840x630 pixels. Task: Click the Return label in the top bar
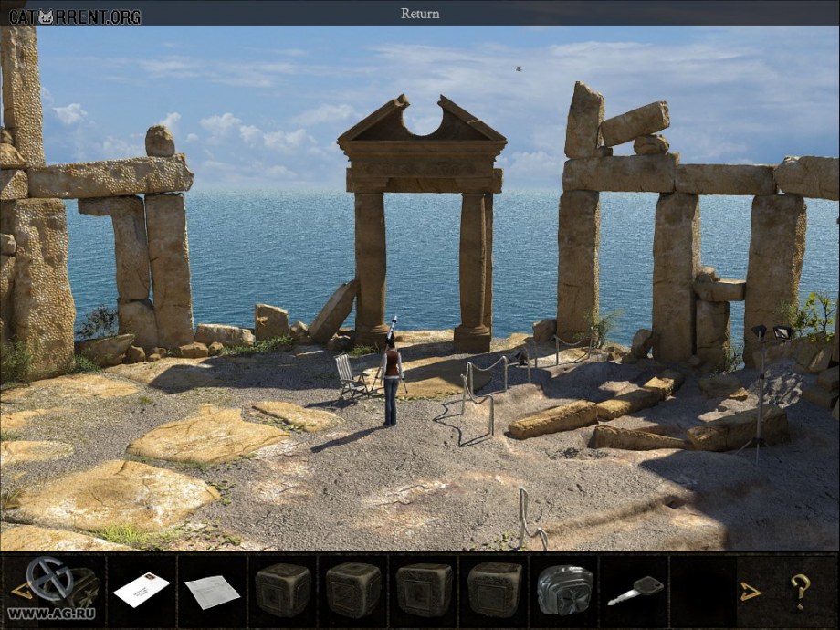[420, 14]
